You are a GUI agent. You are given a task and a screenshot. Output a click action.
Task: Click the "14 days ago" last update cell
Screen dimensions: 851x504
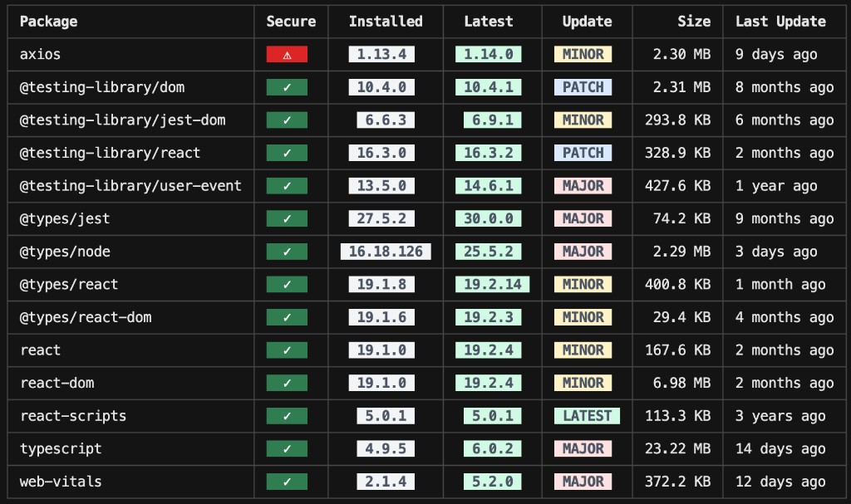point(780,448)
